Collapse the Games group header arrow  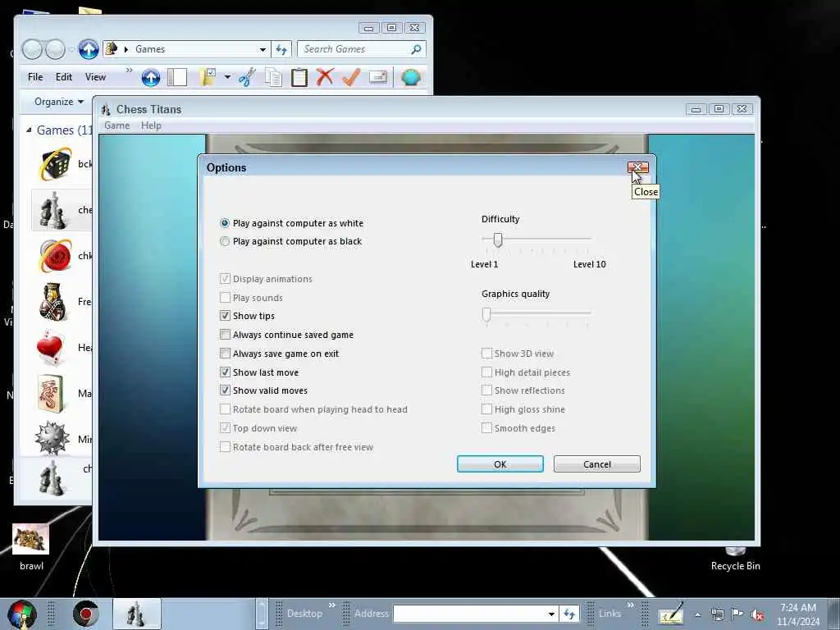[29, 130]
